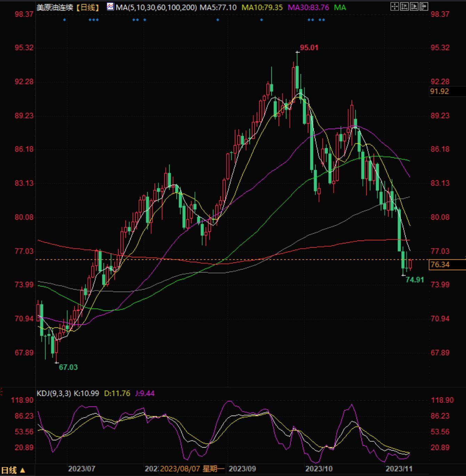The height and width of the screenshot is (476, 466).
Task: Open the MA indicator chart icon
Action: [110, 7]
